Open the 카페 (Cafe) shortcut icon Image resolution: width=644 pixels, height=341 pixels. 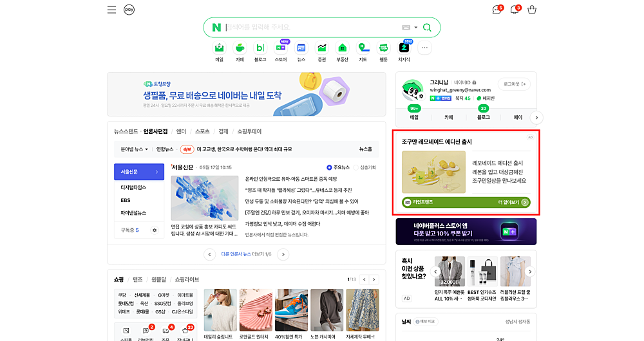[x=240, y=48]
